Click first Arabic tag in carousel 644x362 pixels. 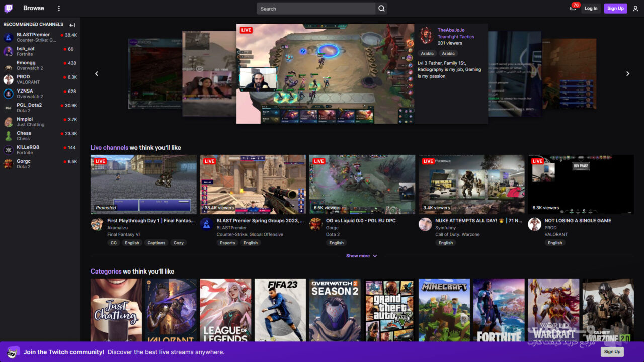coord(427,53)
